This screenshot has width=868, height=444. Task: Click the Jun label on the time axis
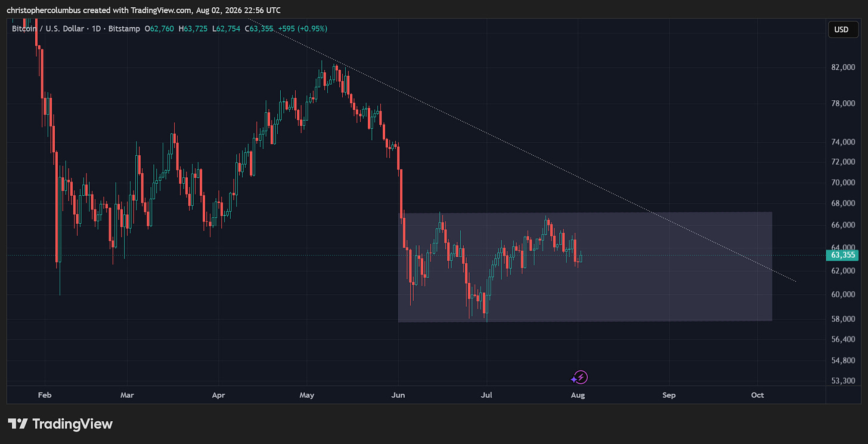[x=399, y=395]
